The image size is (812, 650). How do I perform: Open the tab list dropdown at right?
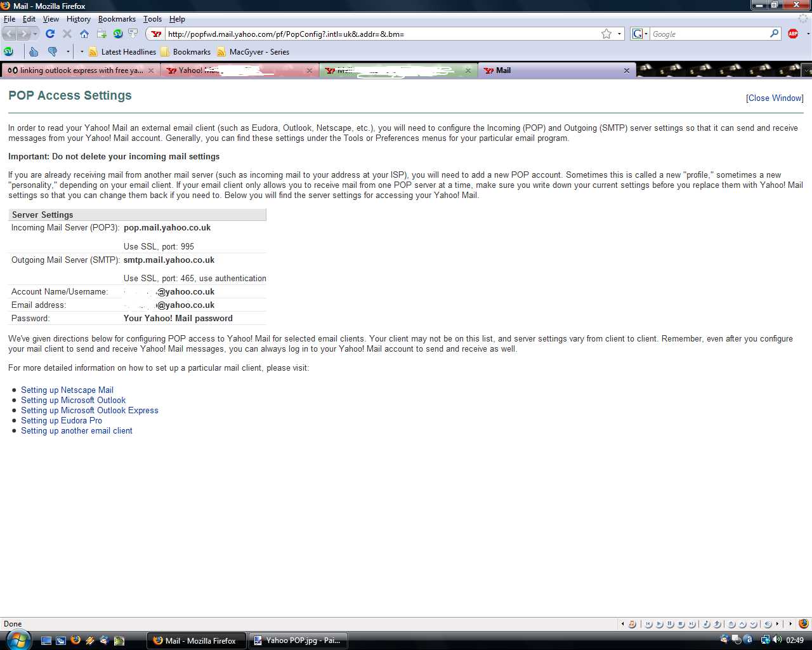[807, 70]
